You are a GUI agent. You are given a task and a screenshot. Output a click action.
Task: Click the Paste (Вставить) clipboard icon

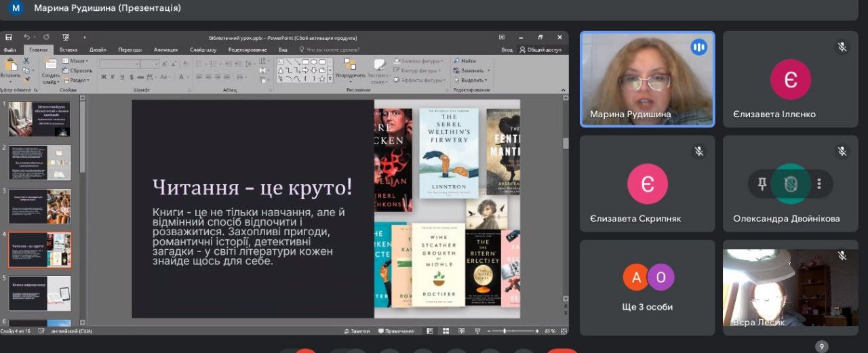pyautogui.click(x=10, y=66)
